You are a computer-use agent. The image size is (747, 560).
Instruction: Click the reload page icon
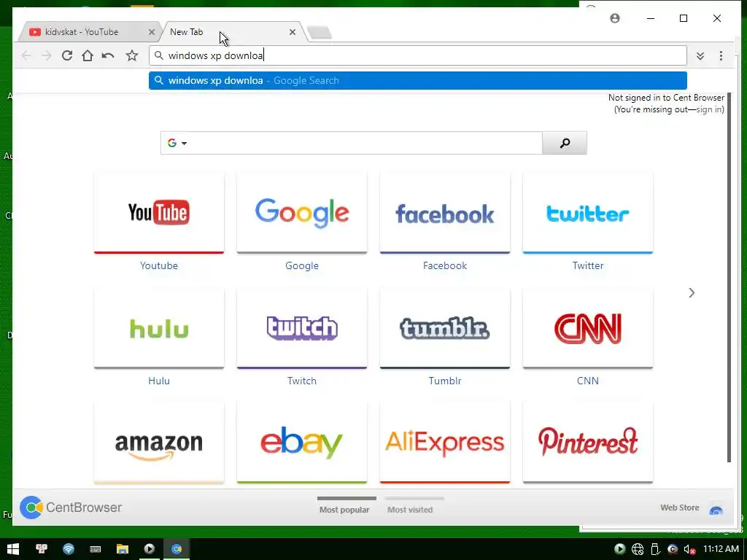pos(67,55)
